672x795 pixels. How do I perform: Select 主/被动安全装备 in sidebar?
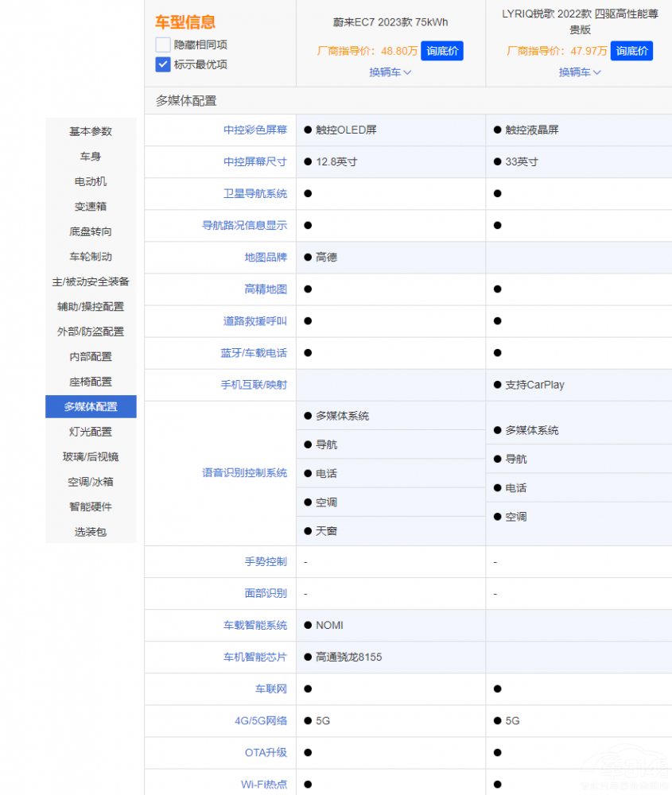point(91,281)
